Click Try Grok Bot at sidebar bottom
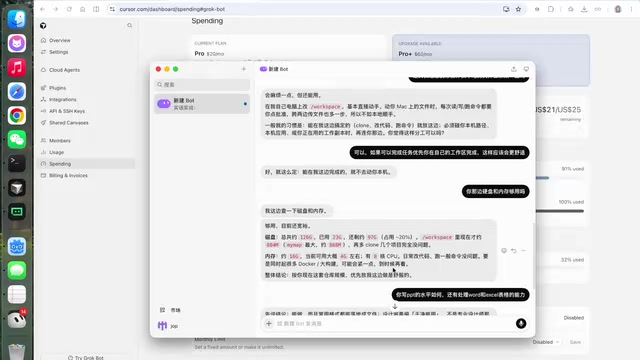This screenshot has width=640, height=360. 86,358
